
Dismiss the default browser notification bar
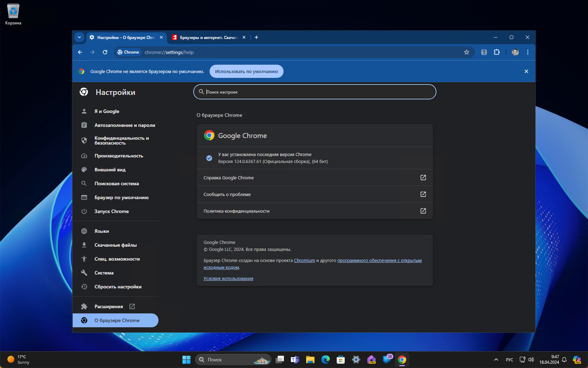pyautogui.click(x=526, y=71)
